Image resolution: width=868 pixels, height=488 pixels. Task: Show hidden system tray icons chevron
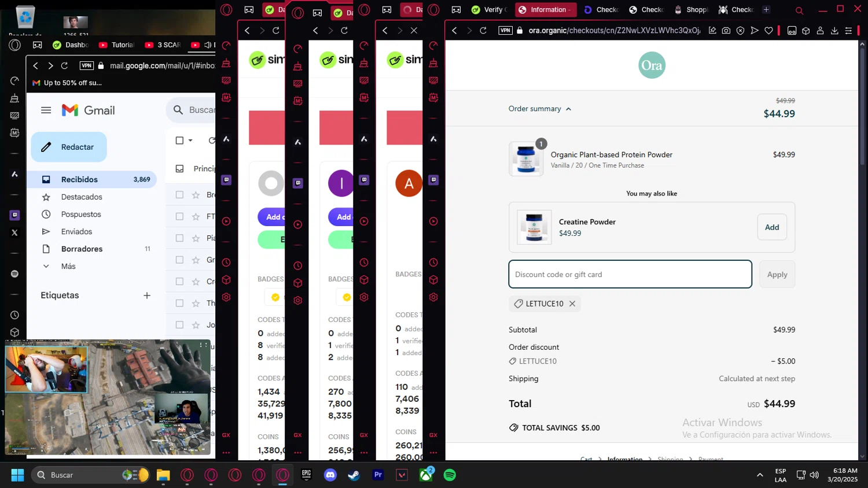[x=760, y=475]
